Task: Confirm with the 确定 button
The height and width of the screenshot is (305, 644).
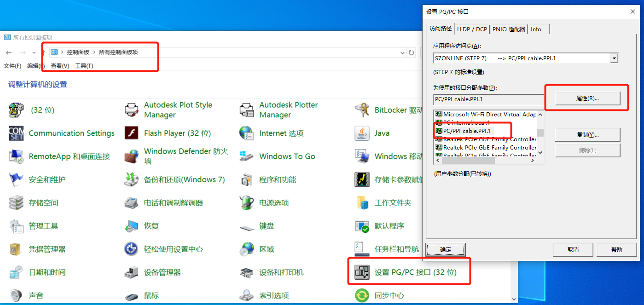Action: 446,249
